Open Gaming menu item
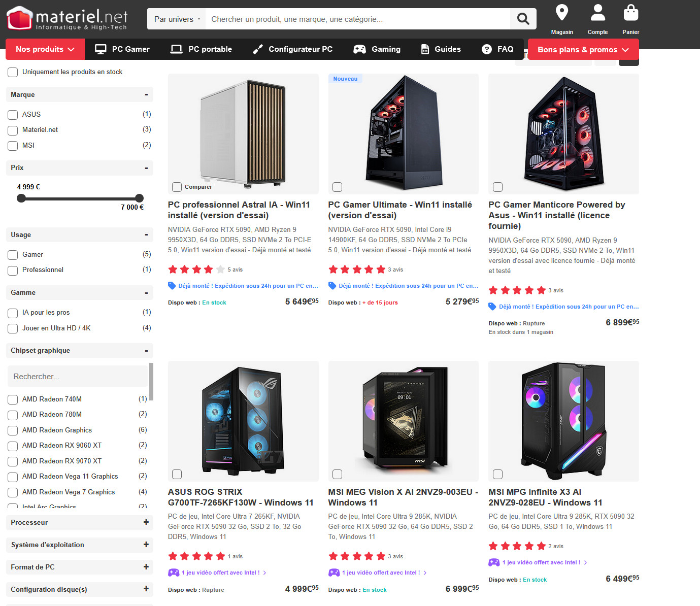 [377, 49]
